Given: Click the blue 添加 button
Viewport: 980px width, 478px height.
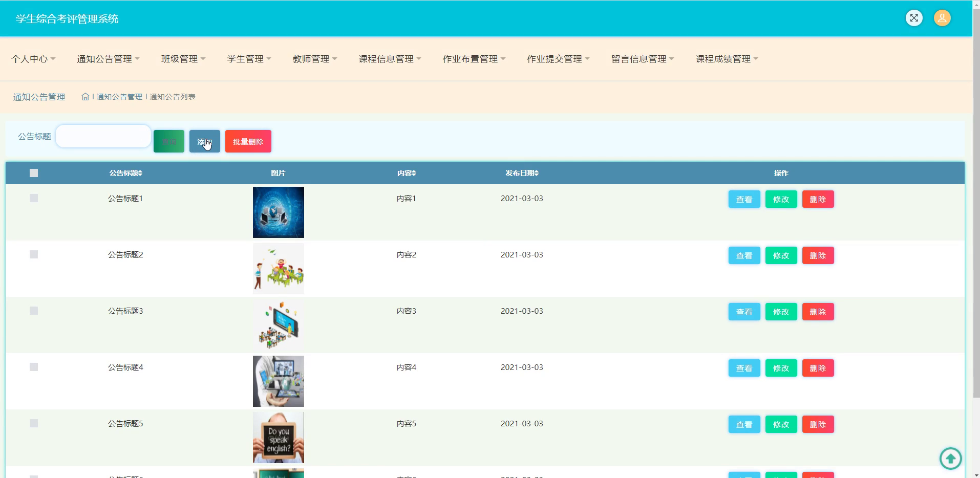Looking at the screenshot, I should point(205,141).
